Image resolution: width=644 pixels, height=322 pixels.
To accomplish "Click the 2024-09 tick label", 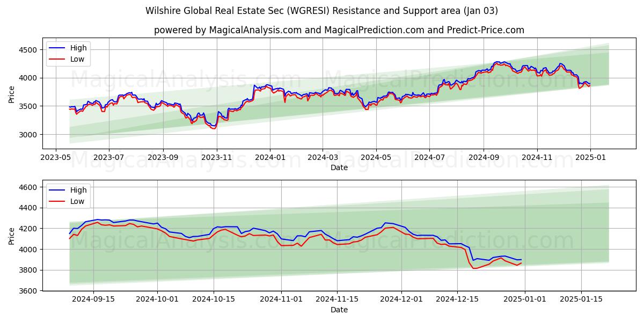I will pyautogui.click(x=483, y=157).
